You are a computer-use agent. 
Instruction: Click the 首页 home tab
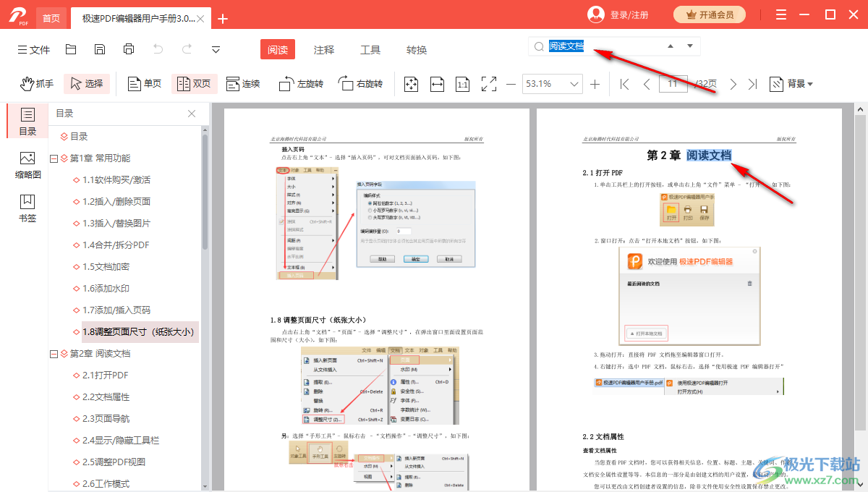51,18
